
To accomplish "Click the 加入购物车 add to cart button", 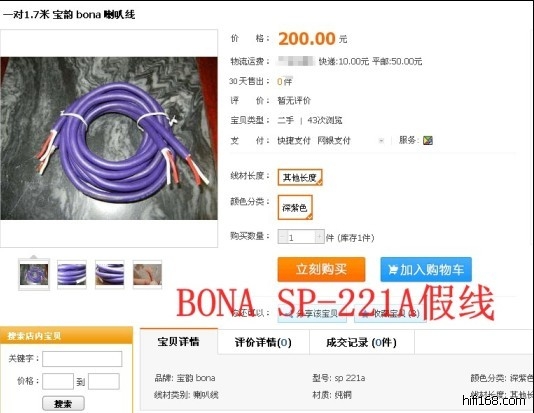I will coord(426,270).
